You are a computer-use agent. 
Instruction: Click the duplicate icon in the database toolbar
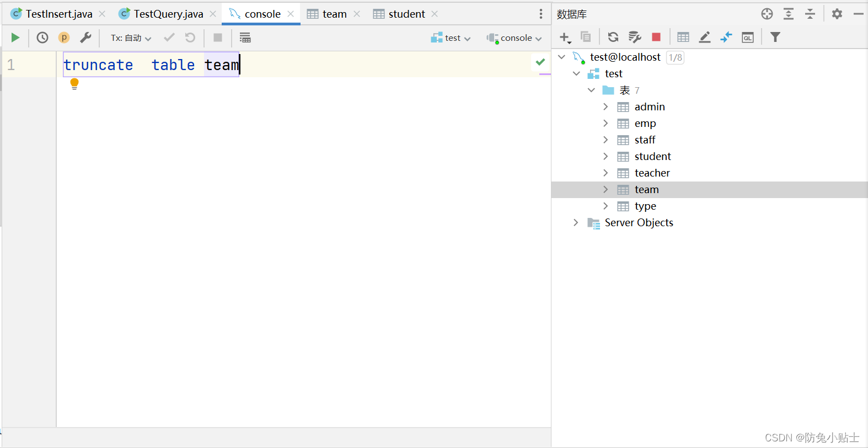586,37
